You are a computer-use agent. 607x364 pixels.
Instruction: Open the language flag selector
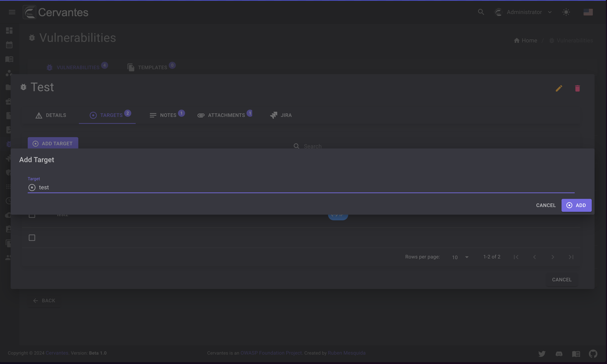coord(588,12)
